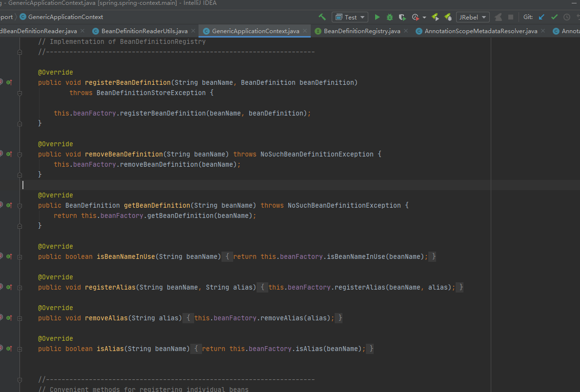580x392 pixels.
Task: Commit changes with the green checkmark icon
Action: point(554,17)
